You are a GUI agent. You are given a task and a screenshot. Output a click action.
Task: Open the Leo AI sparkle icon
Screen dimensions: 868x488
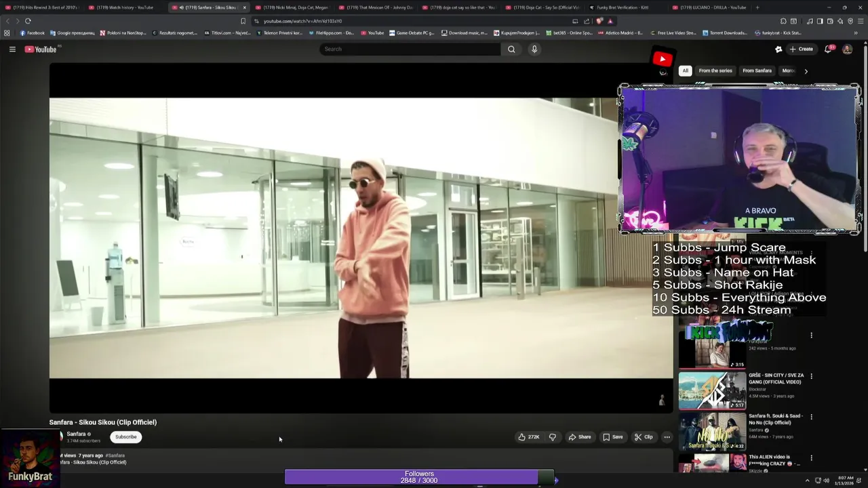(840, 21)
